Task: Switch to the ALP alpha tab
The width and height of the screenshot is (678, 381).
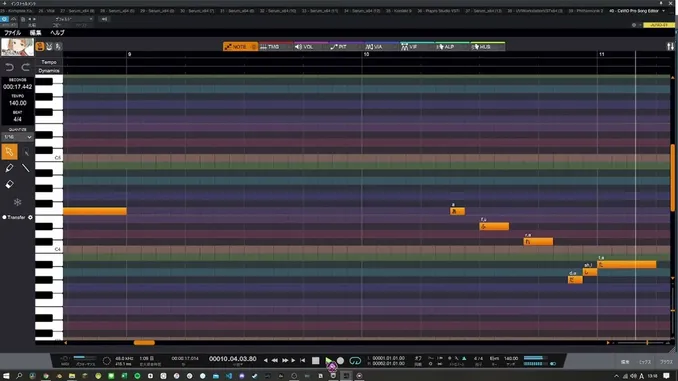Action: coord(451,46)
